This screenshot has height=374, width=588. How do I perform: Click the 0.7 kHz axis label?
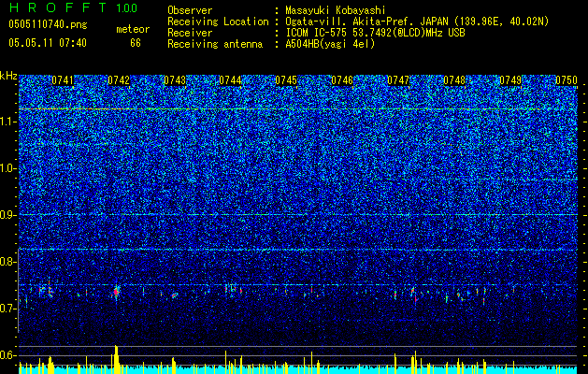point(8,309)
